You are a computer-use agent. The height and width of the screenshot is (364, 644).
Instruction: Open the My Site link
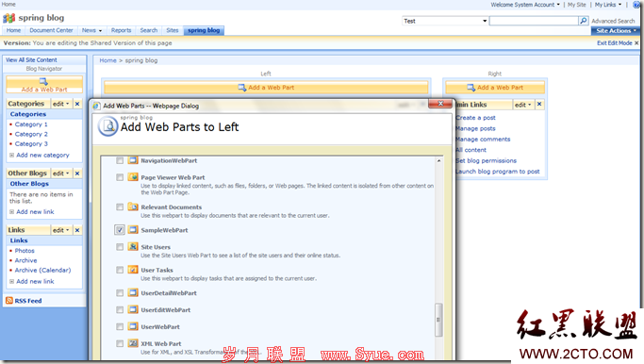click(x=577, y=5)
